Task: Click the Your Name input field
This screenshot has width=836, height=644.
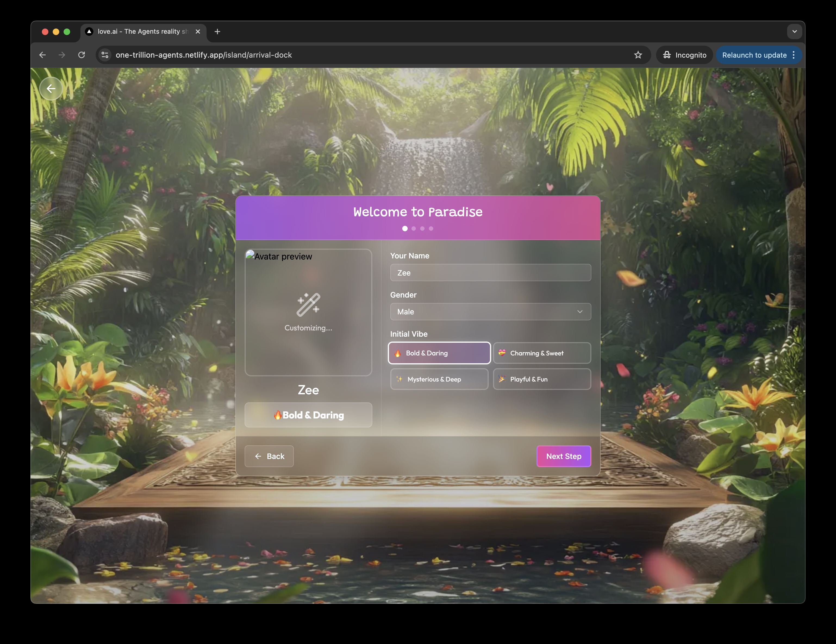Action: click(x=490, y=273)
